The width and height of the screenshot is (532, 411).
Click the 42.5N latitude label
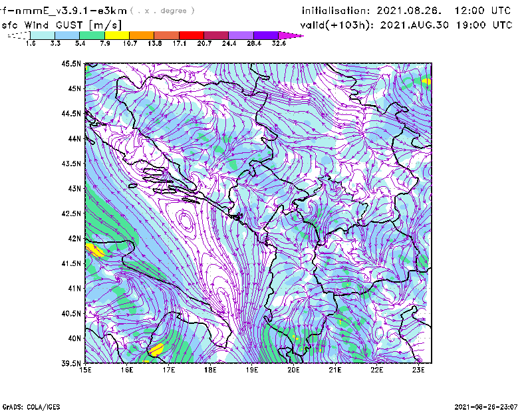(71, 213)
